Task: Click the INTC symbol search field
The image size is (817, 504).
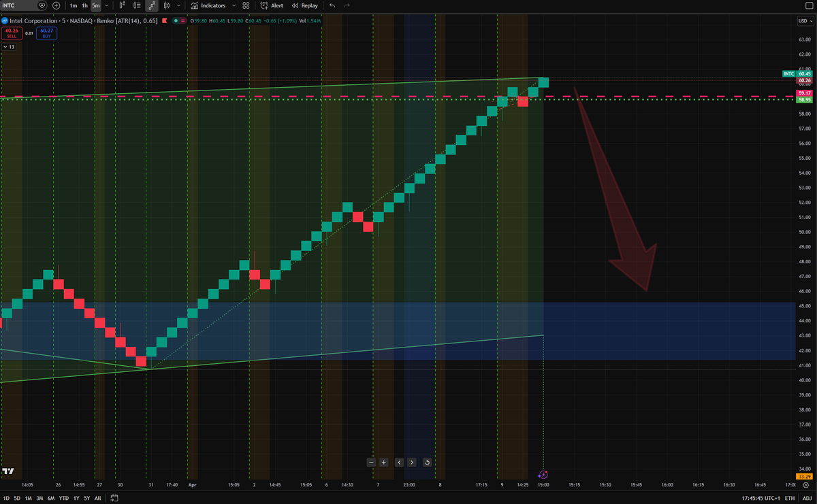Action: (x=25, y=5)
